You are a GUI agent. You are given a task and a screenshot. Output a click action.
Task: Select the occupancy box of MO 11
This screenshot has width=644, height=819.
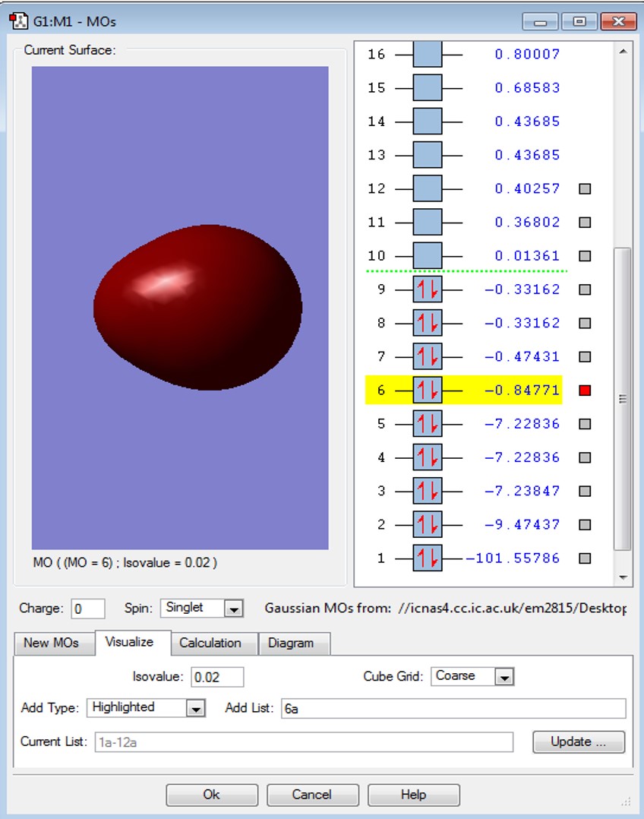pyautogui.click(x=428, y=222)
